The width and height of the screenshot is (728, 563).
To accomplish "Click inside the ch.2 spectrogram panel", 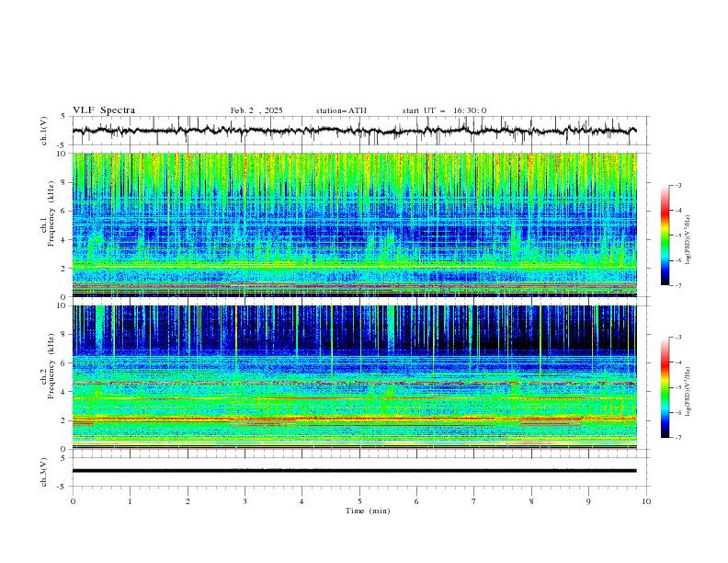I will (x=354, y=377).
